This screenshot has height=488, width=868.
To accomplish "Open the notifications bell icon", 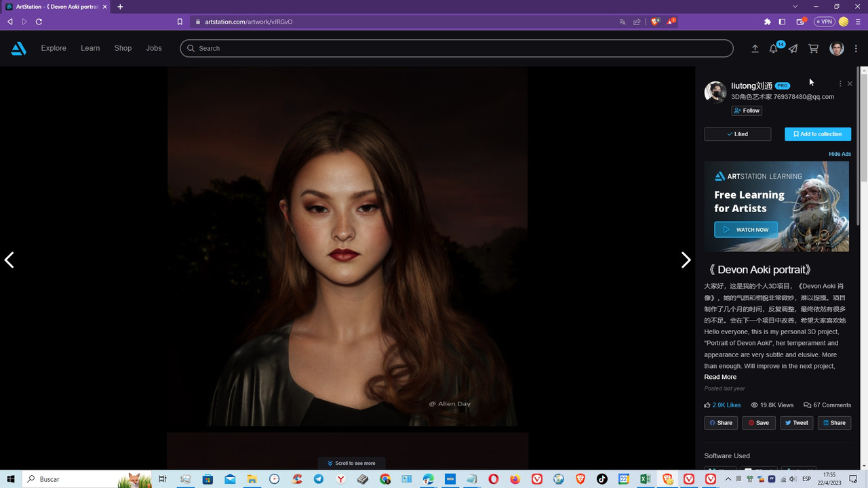I will [x=773, y=48].
